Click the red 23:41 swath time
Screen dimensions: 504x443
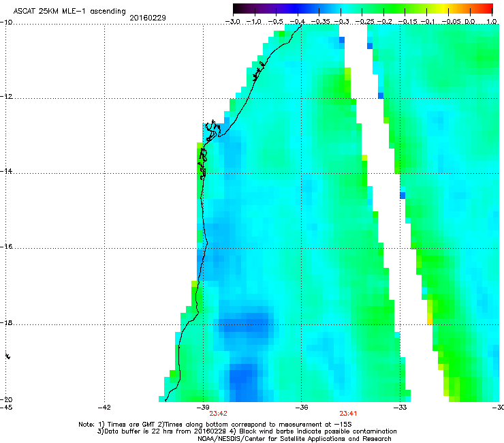click(x=349, y=414)
